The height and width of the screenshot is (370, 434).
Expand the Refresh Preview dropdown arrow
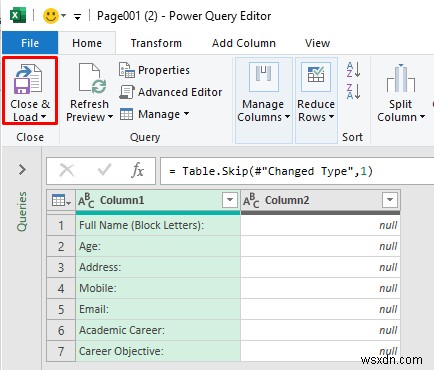click(x=110, y=117)
